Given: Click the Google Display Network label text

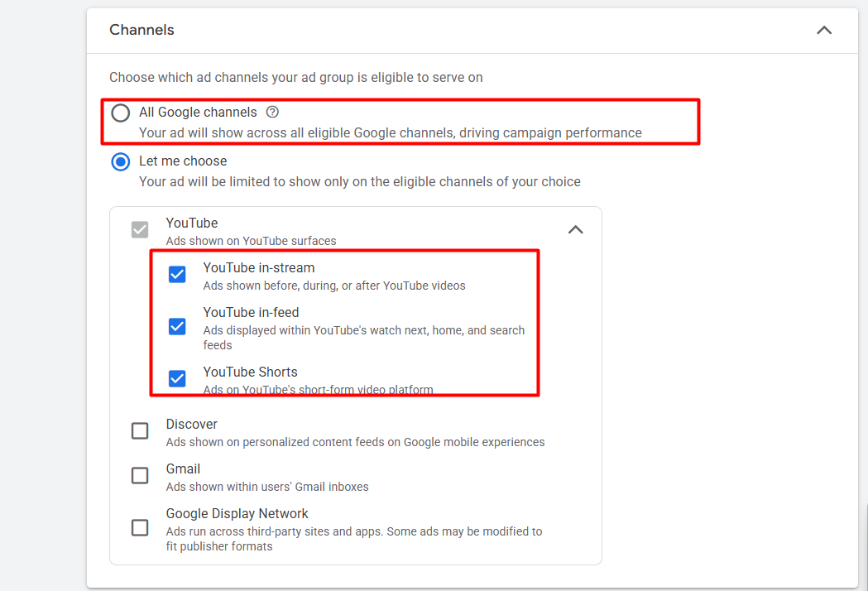Looking at the screenshot, I should (x=237, y=514).
